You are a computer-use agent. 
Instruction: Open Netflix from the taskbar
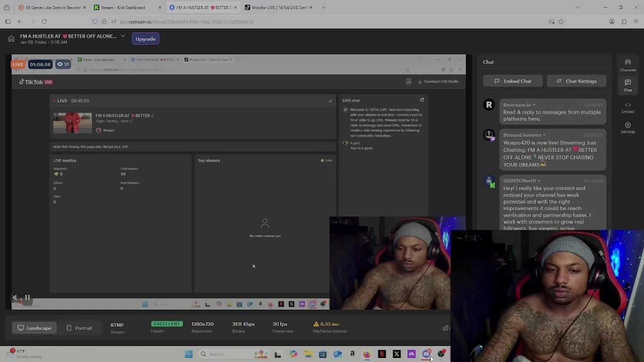click(382, 354)
